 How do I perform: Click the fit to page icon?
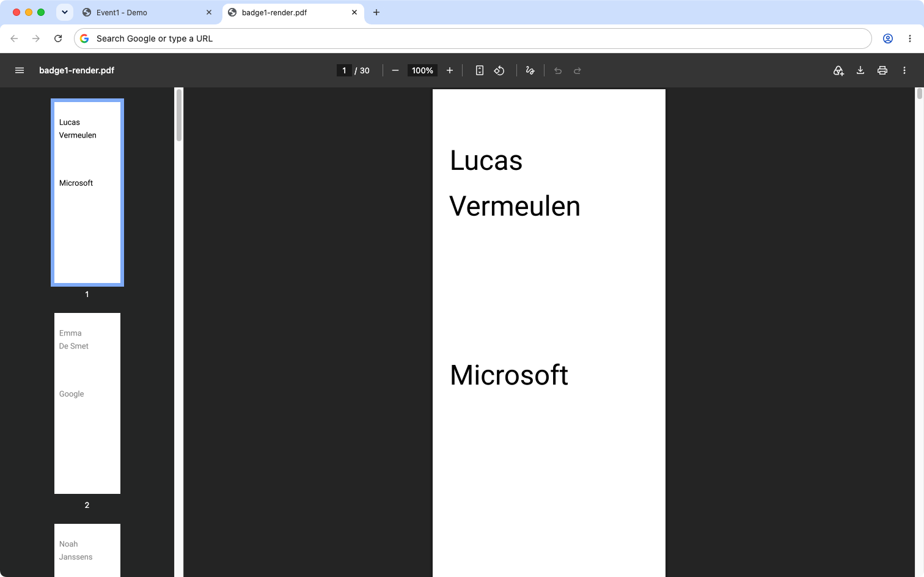click(x=480, y=70)
